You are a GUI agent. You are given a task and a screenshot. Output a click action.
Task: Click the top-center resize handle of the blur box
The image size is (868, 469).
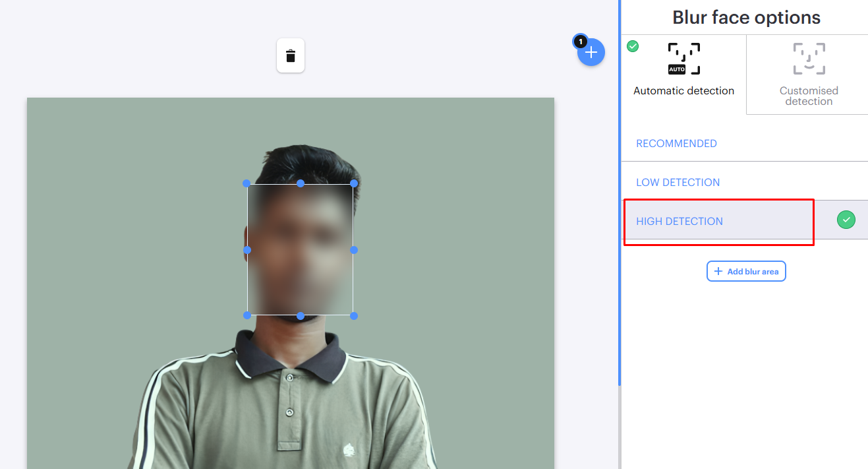pos(301,183)
